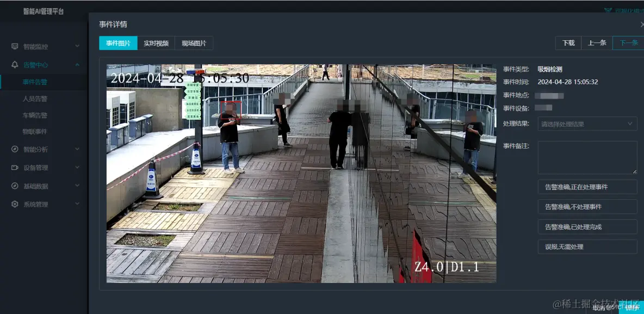Choose 告警准确,正在处理事件 quick remark

point(587,187)
